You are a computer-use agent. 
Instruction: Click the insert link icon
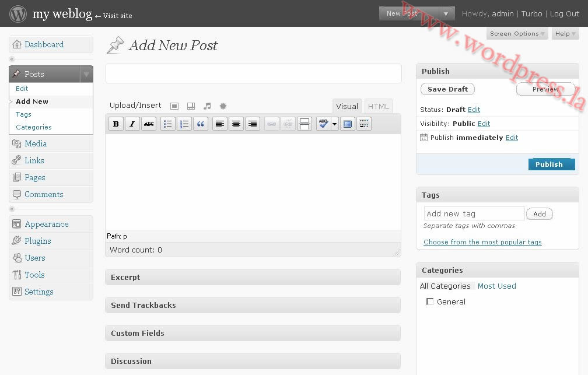pos(272,124)
